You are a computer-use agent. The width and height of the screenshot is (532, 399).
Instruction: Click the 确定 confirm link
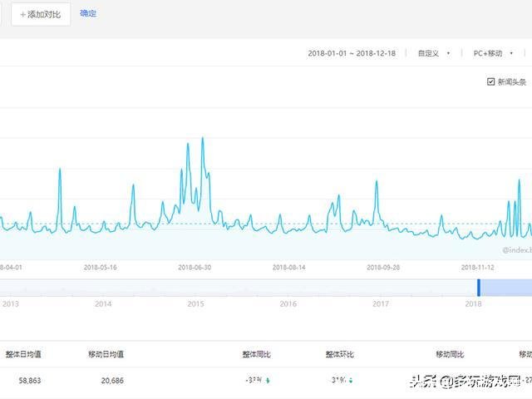click(x=88, y=13)
